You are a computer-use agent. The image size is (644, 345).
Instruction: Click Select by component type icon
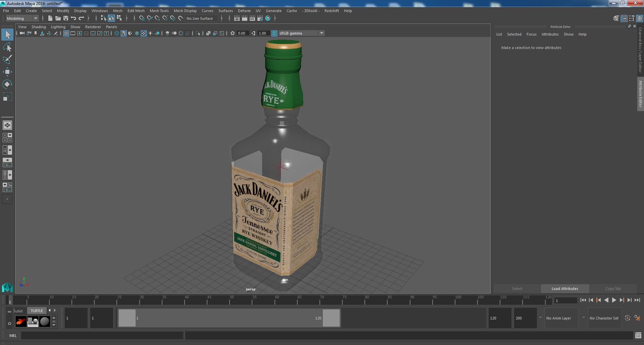tap(119, 18)
